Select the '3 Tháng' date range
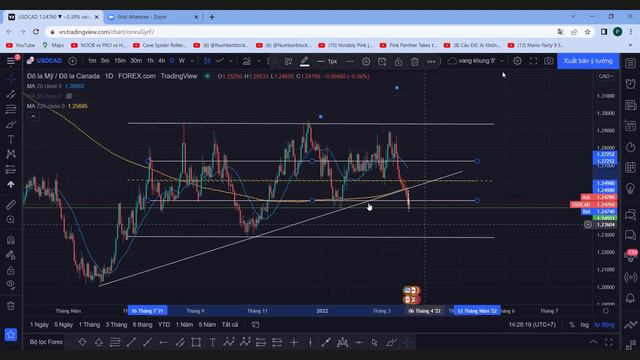Viewport: 640px width, 360px height. (116, 324)
